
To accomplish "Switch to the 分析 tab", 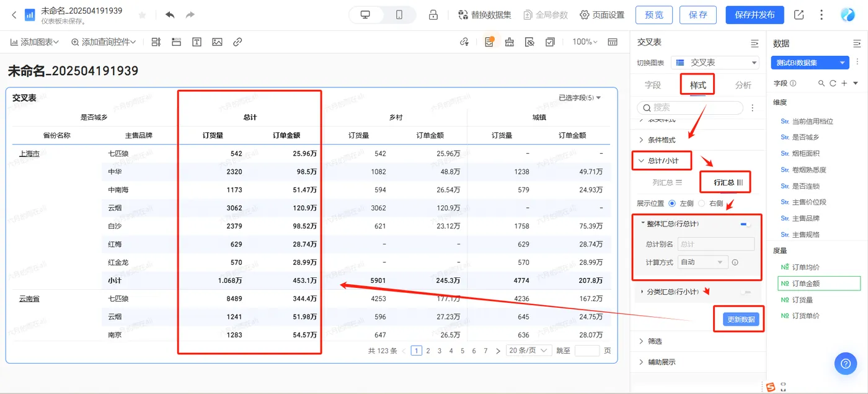I will [x=743, y=85].
